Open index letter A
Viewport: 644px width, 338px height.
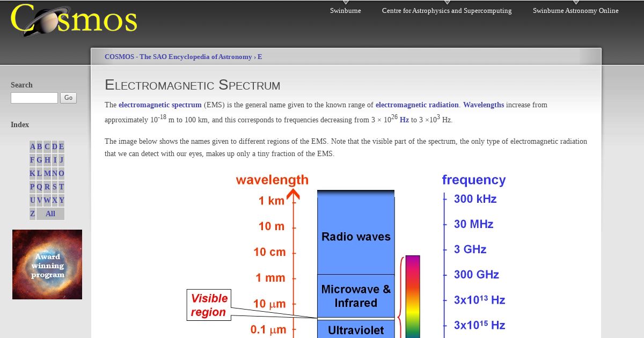(x=33, y=146)
